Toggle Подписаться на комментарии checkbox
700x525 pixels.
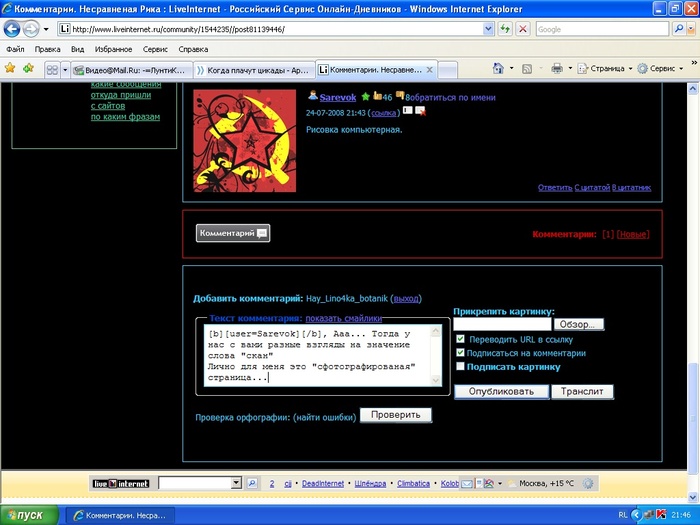point(460,353)
